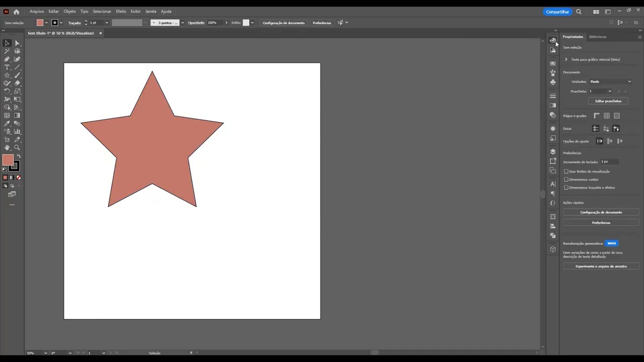The height and width of the screenshot is (362, 644).
Task: Open Edit Toolbar three dots
Action: [x=12, y=205]
